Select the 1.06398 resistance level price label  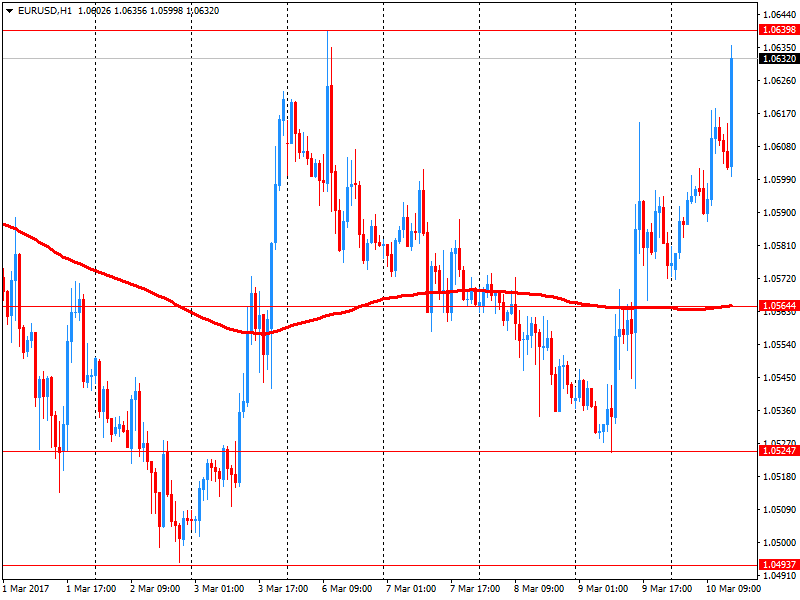tap(779, 30)
